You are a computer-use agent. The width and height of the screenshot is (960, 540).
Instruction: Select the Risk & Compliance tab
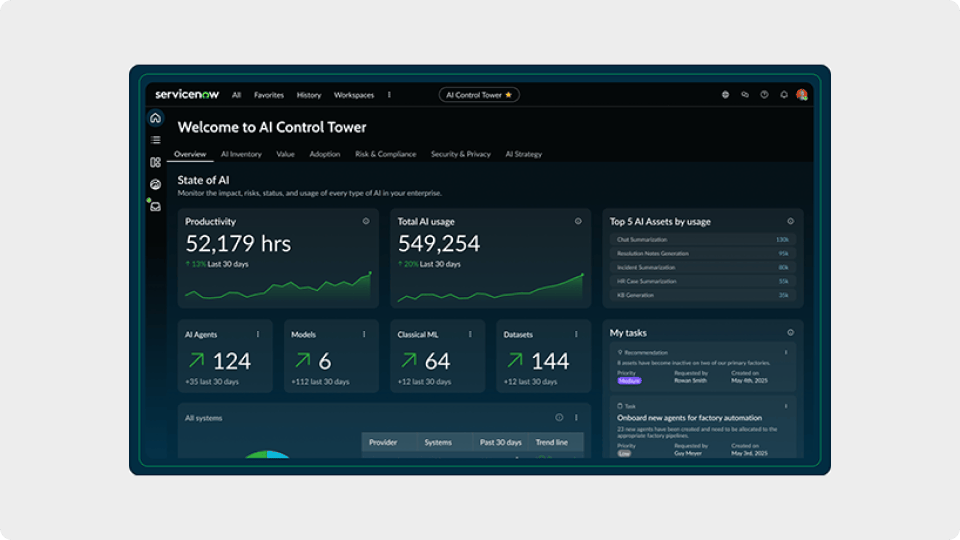385,154
